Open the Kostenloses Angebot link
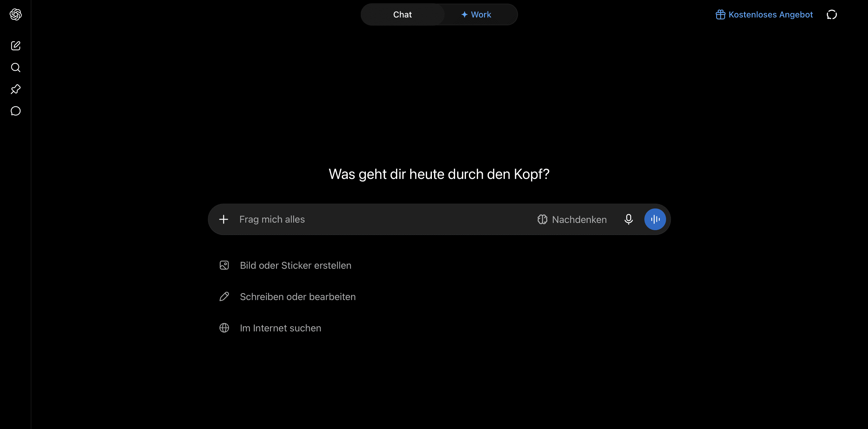Screen dimensions: 868x429 point(764,14)
